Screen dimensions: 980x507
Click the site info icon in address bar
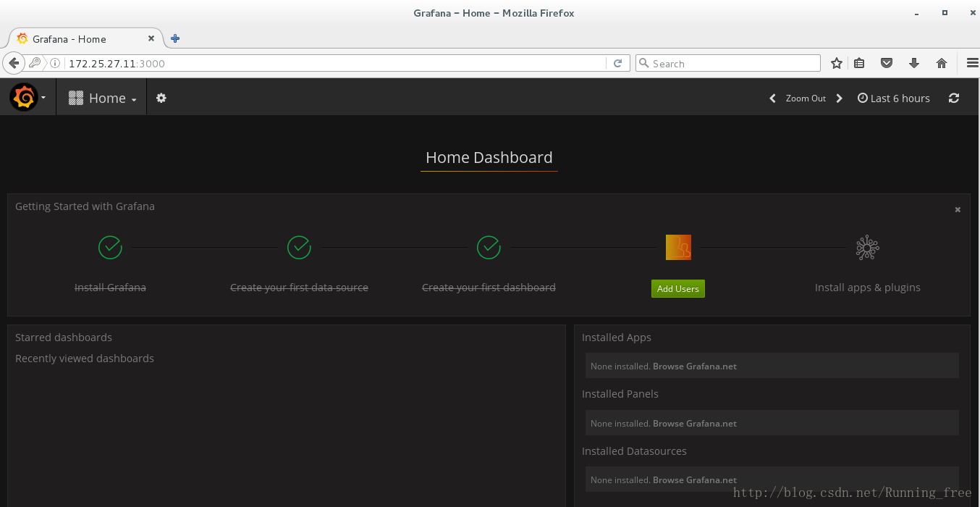click(x=55, y=63)
